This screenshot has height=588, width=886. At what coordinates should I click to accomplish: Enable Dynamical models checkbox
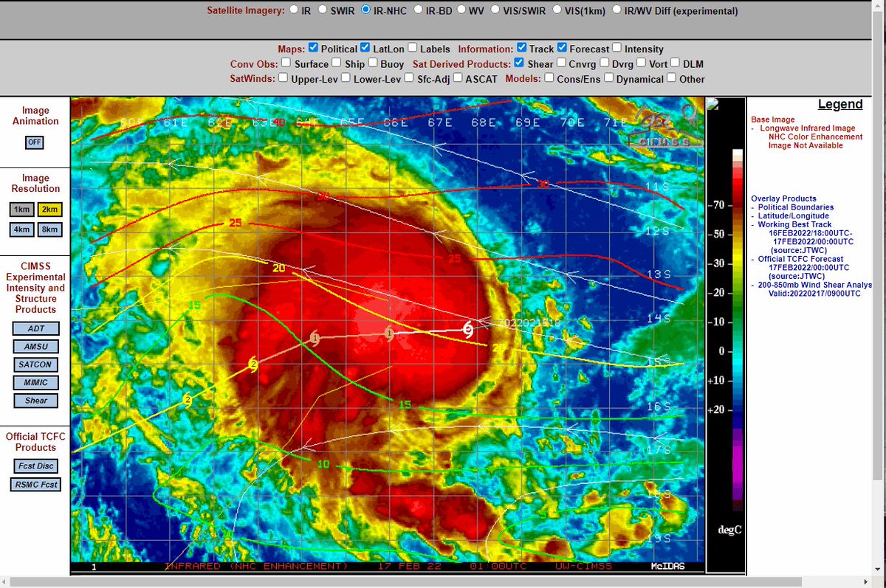(x=608, y=77)
